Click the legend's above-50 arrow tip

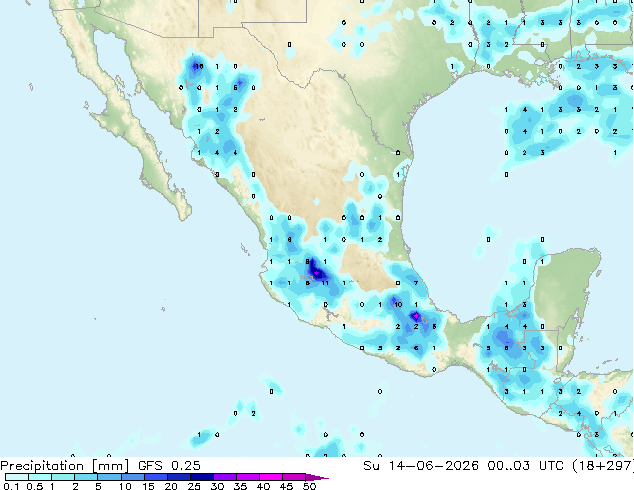[x=317, y=477]
